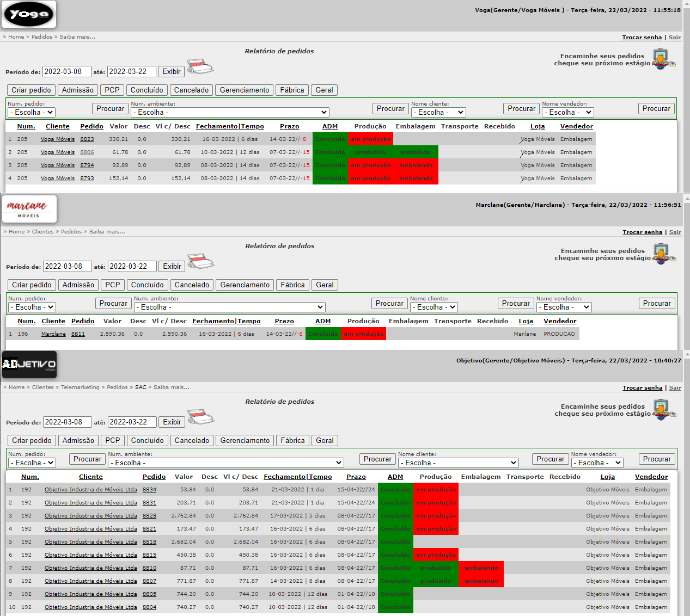Screen dimensions: 690x616
Task: Open order 8834 in the Objetivo table
Action: click(149, 490)
